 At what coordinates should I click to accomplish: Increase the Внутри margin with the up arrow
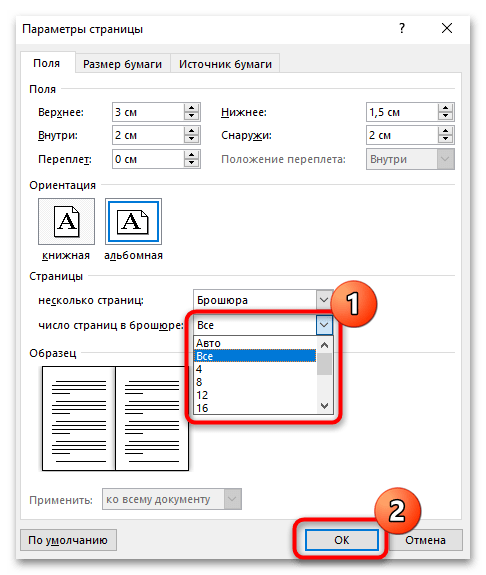pyautogui.click(x=191, y=131)
